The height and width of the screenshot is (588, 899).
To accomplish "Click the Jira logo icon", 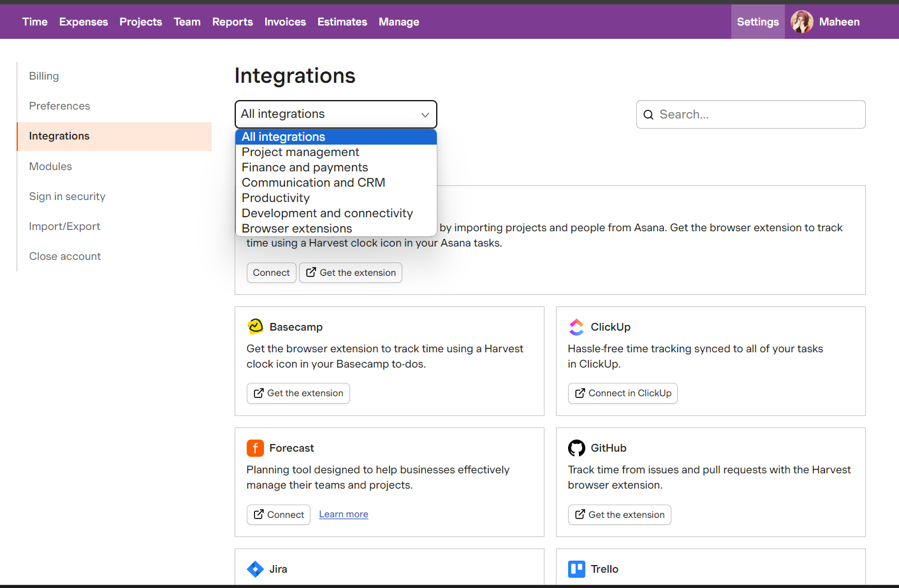I will tap(255, 569).
